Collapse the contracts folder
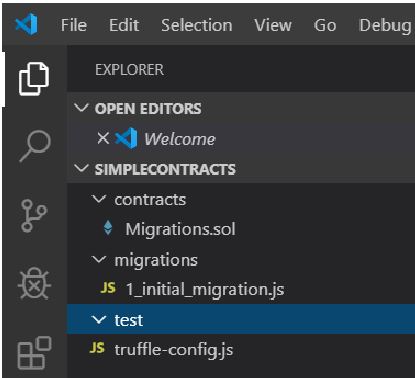This screenshot has height=378, width=415. coord(99,199)
